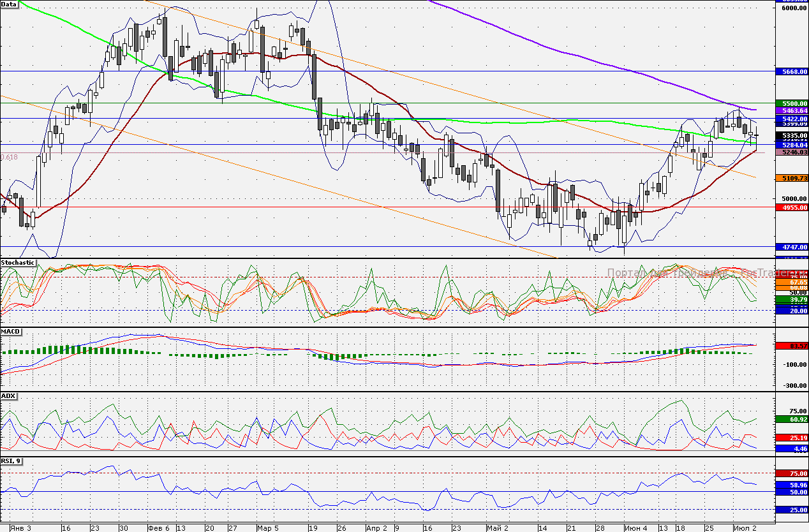The image size is (809, 532).
Task: Select the -300.00 MACD scale value
Action: (x=795, y=385)
